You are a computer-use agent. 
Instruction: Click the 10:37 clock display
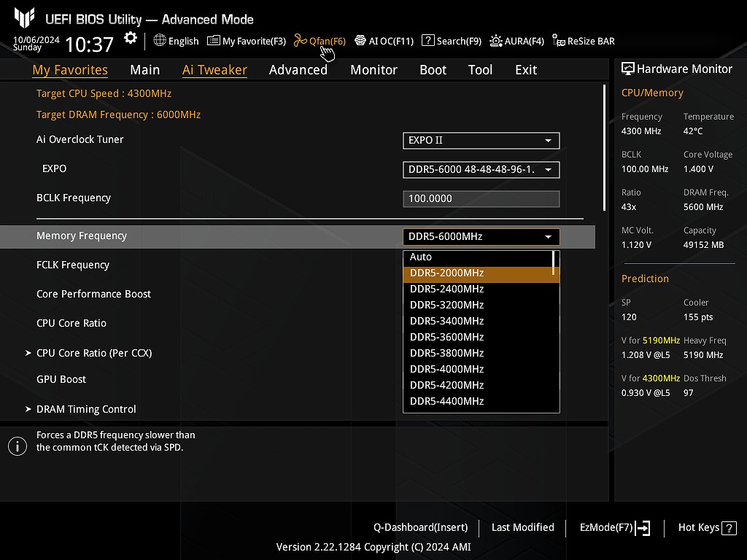[x=89, y=44]
